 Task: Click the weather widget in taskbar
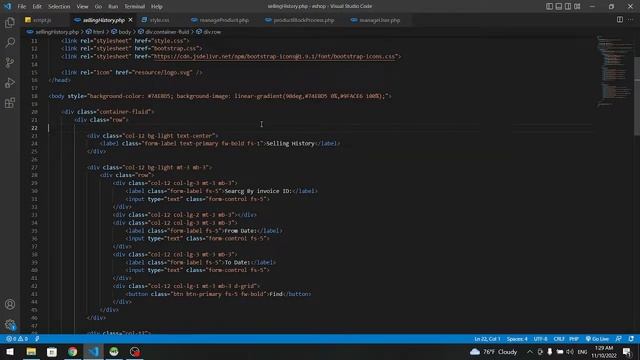493,352
